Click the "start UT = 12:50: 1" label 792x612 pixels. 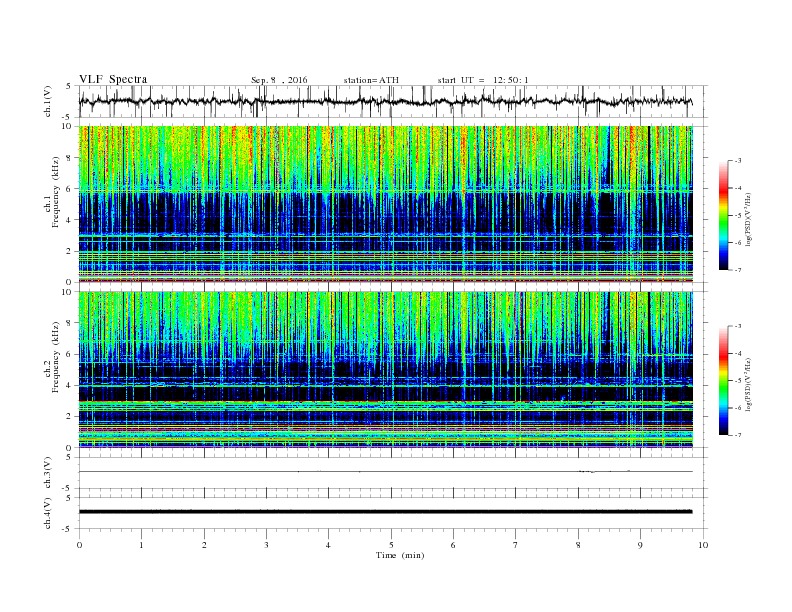(483, 80)
